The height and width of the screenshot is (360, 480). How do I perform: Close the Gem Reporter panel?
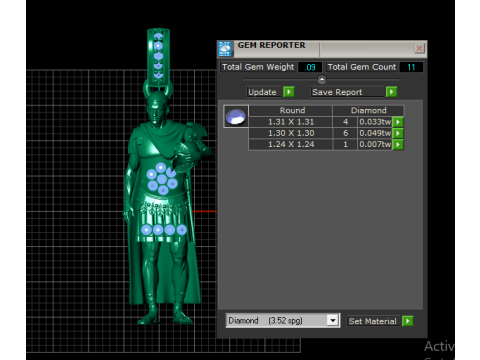(419, 48)
